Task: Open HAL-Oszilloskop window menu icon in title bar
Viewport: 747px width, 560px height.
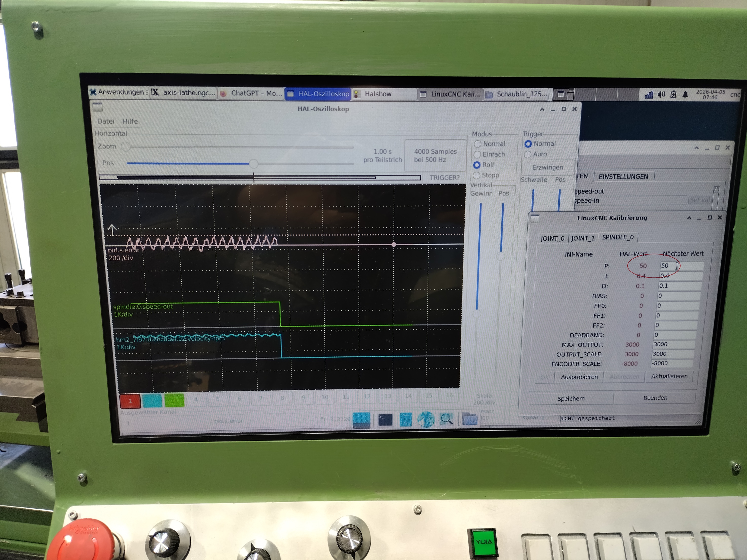Action: click(98, 107)
